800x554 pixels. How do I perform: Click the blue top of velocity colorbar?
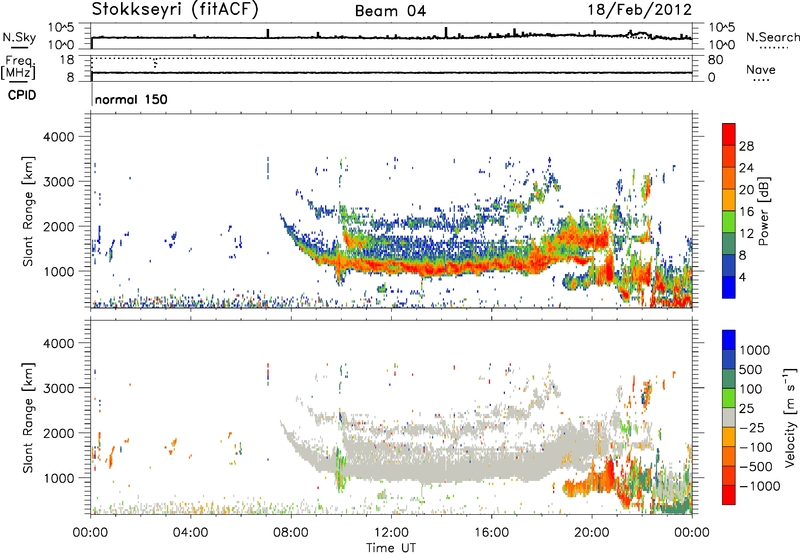click(729, 340)
